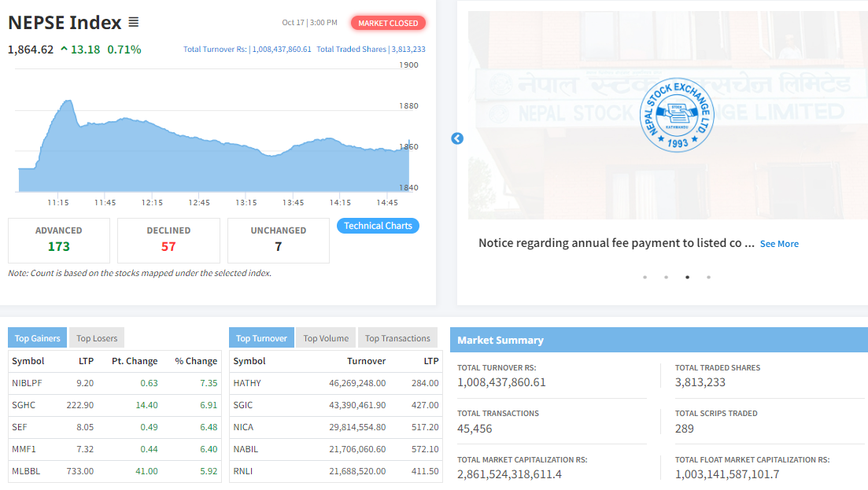The width and height of the screenshot is (868, 490).
Task: Click the Oct 17 3:00 PM timestamp
Action: (x=309, y=23)
